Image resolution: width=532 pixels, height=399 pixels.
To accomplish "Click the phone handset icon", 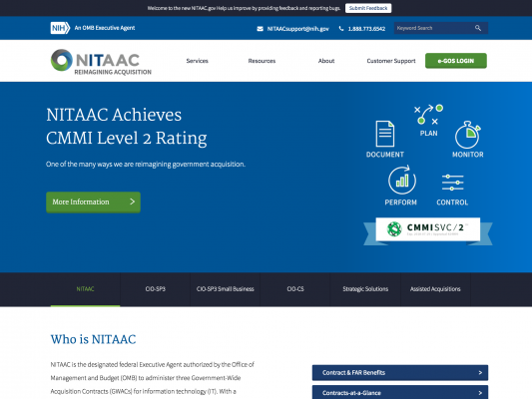I will [341, 29].
